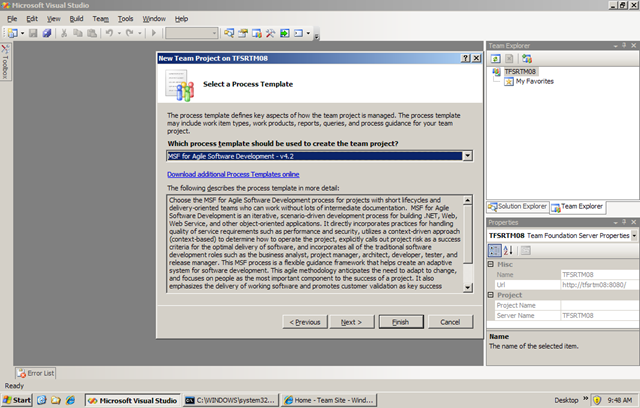This screenshot has height=408, width=640.
Task: Click the Next button
Action: (351, 322)
